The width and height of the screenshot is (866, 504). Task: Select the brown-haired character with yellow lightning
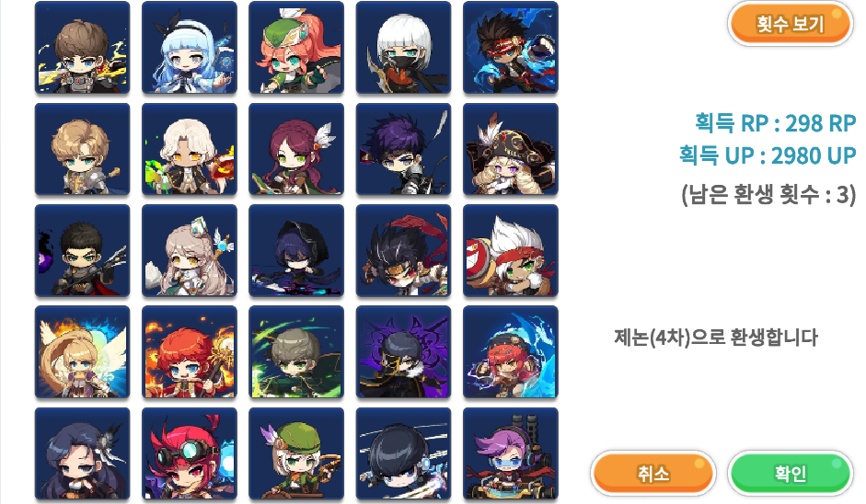[x=82, y=48]
